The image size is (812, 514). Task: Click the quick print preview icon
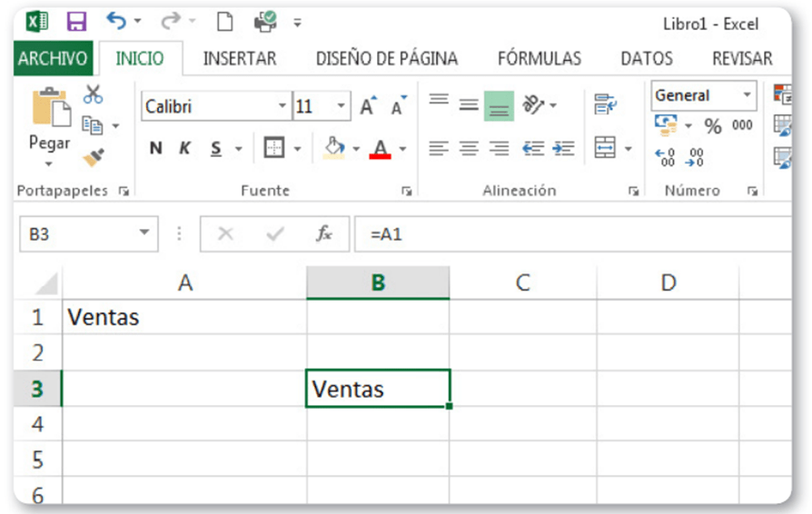tap(265, 22)
